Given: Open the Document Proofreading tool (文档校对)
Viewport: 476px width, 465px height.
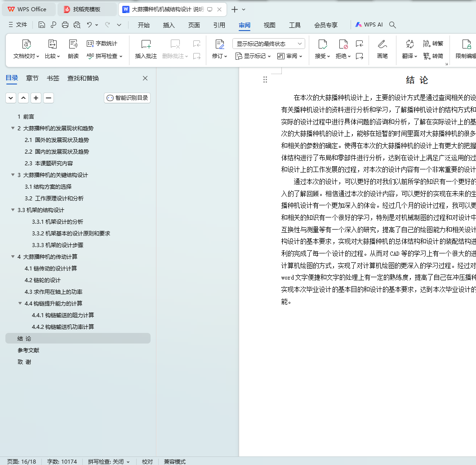Looking at the screenshot, I should 27,49.
